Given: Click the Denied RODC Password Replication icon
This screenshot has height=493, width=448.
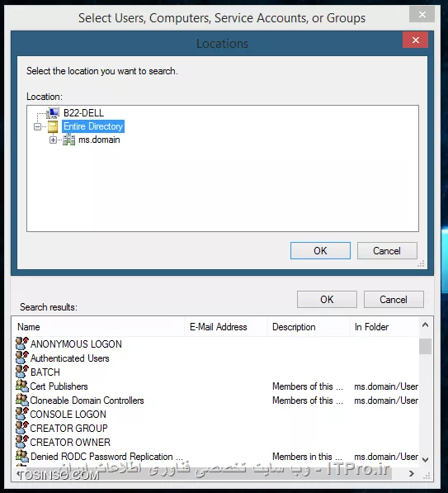Looking at the screenshot, I should [x=22, y=456].
